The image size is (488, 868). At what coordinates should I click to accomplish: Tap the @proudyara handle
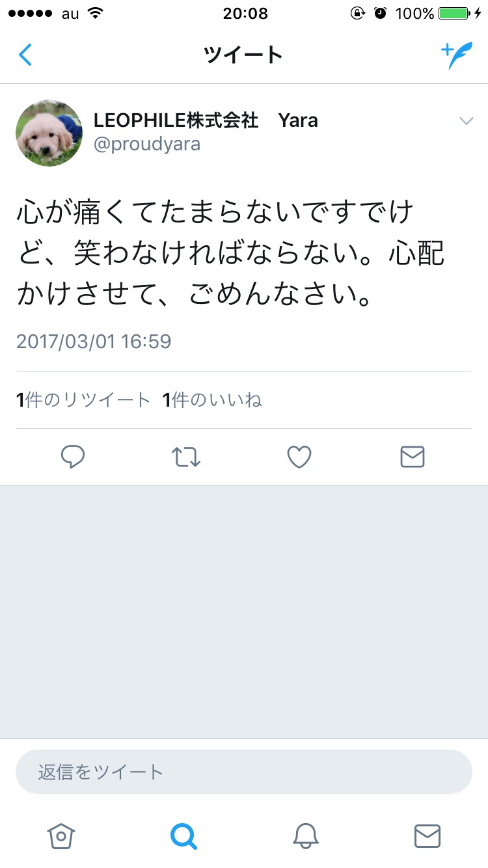coord(147,144)
